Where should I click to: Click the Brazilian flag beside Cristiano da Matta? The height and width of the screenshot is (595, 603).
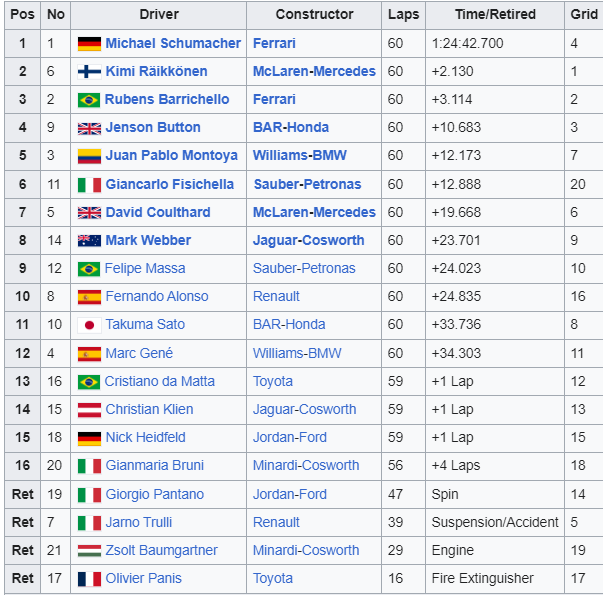89,382
